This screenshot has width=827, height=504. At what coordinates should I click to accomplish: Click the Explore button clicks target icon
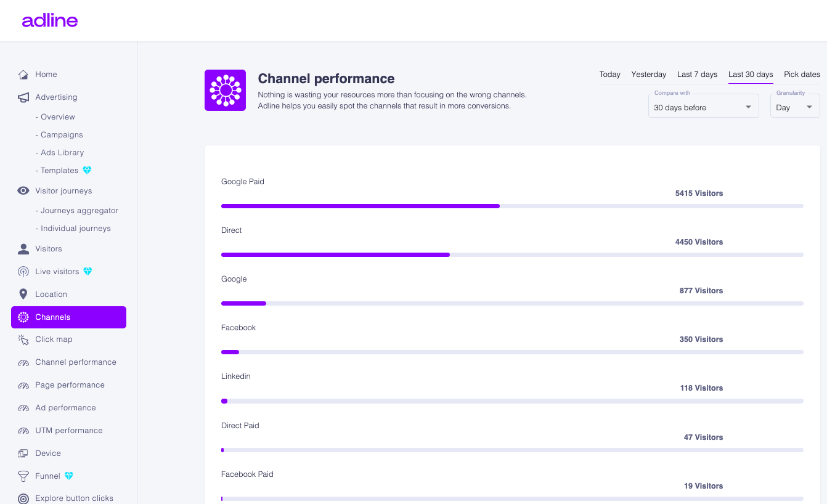tap(23, 498)
